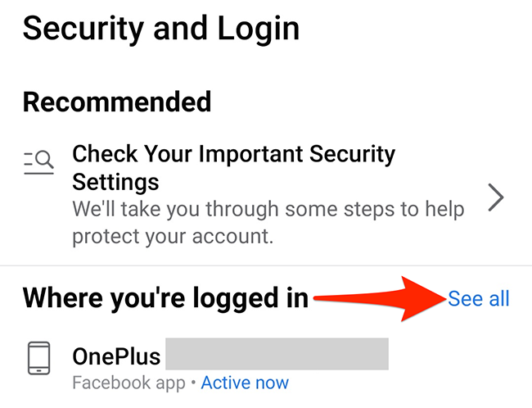Click the Facebook app label under OnePlus
Image resolution: width=532 pixels, height=408 pixels.
128,383
